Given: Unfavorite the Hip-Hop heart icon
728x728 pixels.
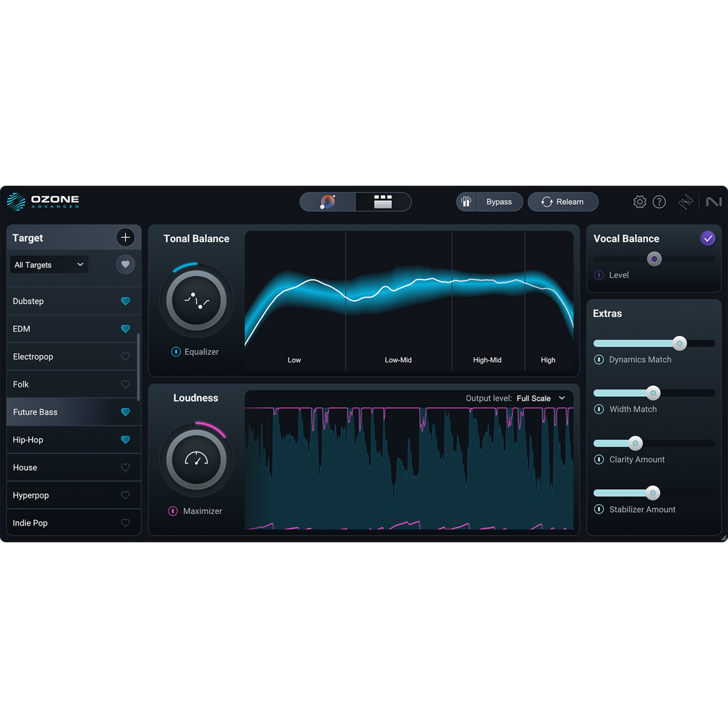Looking at the screenshot, I should click(x=126, y=440).
